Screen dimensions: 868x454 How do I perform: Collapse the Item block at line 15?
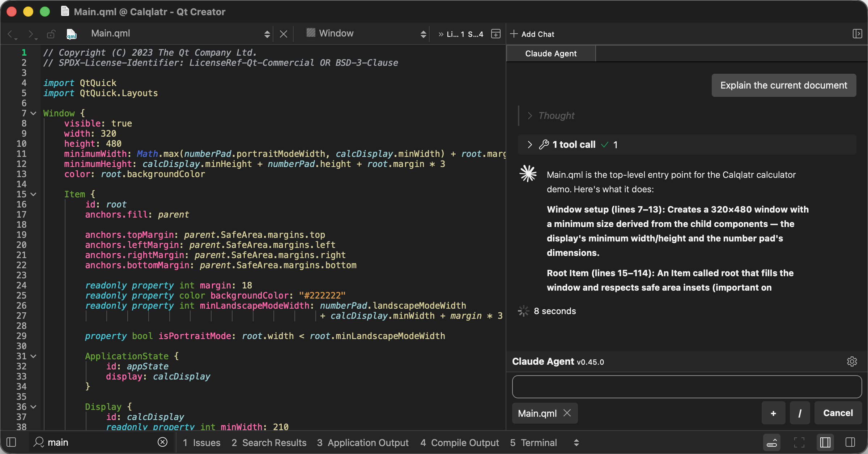(34, 194)
